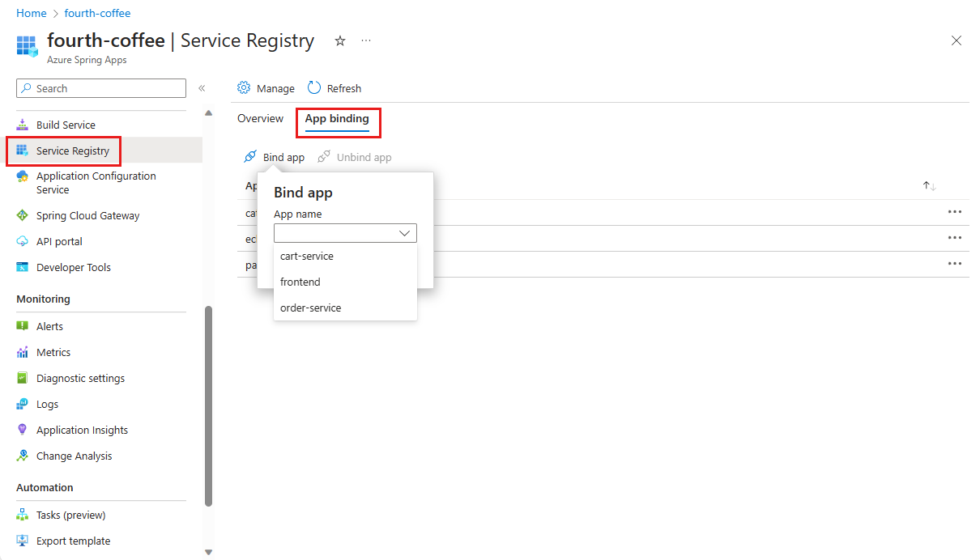Choose order-service in the dropdown list
The width and height of the screenshot is (980, 560).
(x=310, y=308)
